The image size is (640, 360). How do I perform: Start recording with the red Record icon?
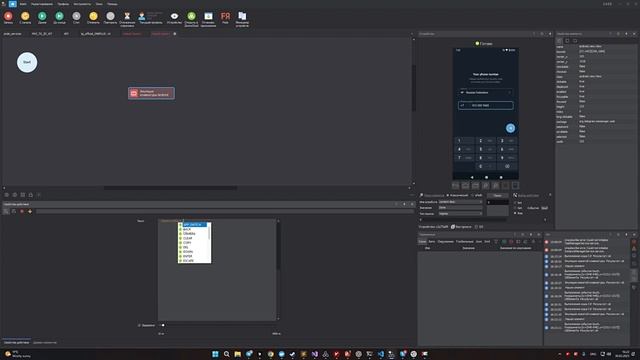coord(8,16)
